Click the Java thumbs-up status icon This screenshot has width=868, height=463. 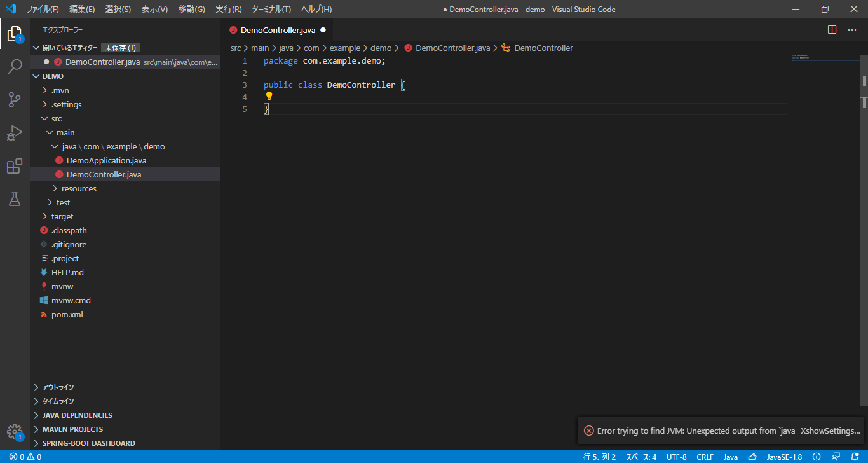[x=752, y=457]
